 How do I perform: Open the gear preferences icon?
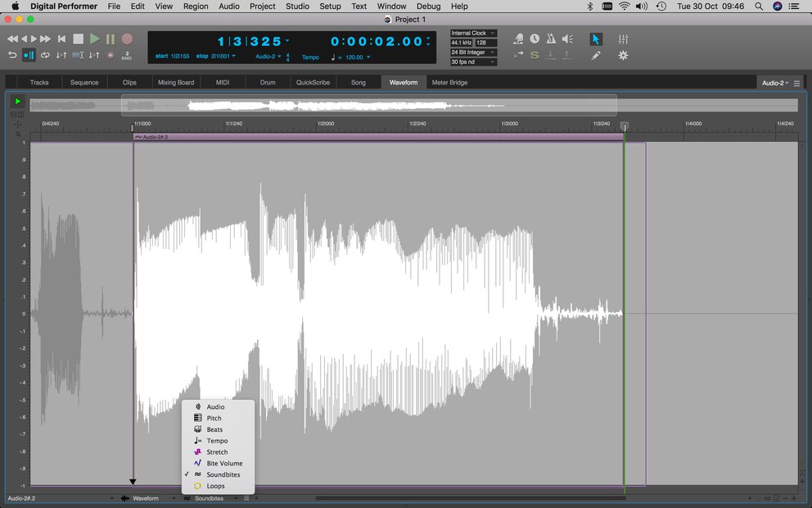pos(623,56)
